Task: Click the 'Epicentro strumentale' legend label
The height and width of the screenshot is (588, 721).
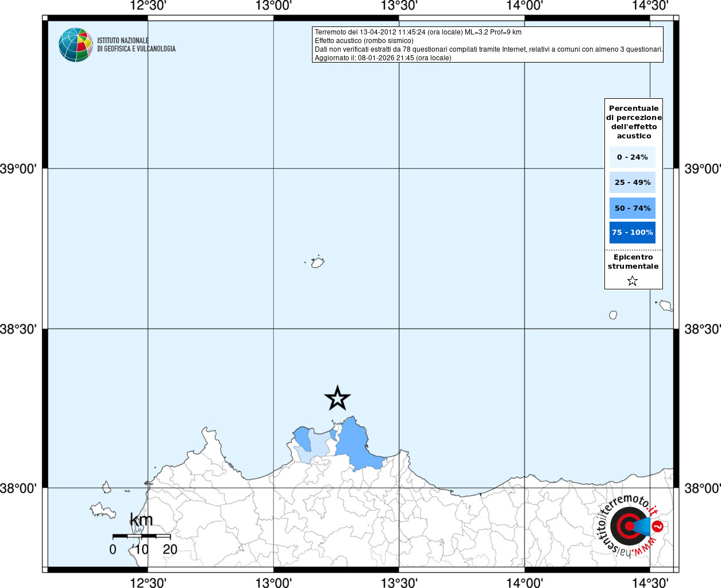Action: [633, 262]
